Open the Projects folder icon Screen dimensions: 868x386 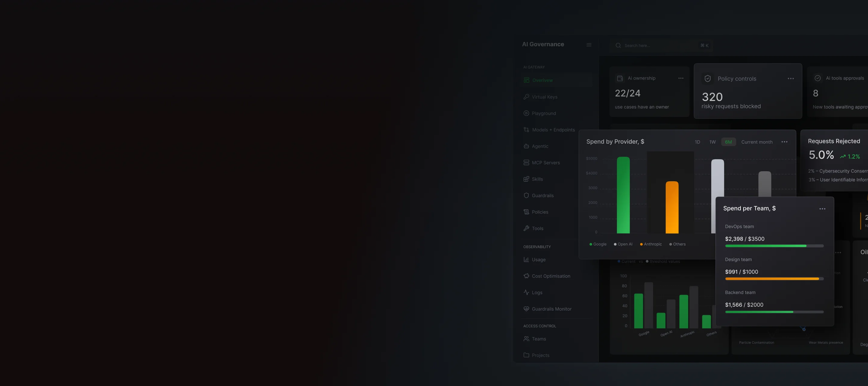pos(526,355)
